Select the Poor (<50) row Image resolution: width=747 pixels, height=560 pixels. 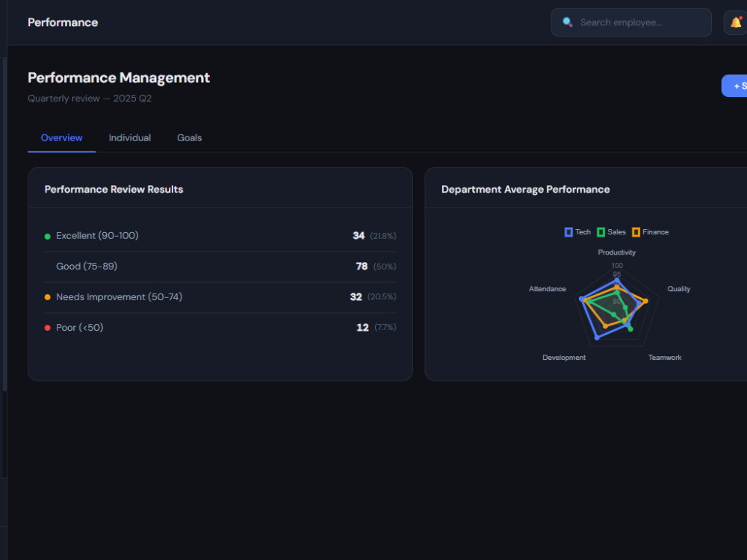(x=220, y=328)
